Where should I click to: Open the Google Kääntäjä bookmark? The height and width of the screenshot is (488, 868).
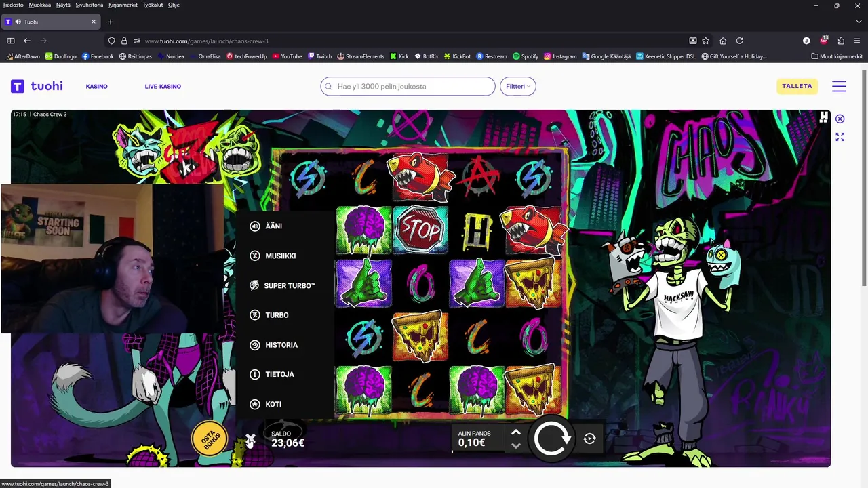[606, 56]
